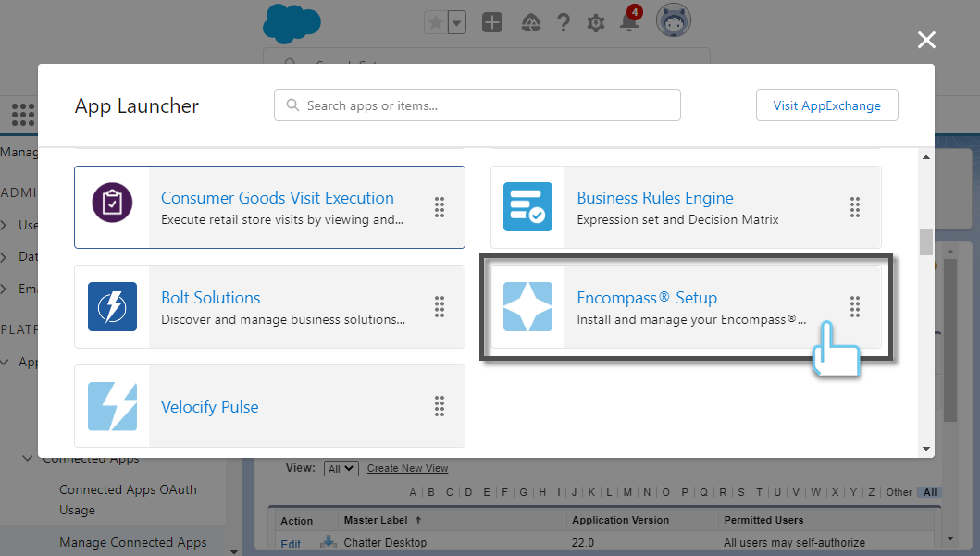The width and height of the screenshot is (980, 556).
Task: Click Edit for Chatter Desktop
Action: (x=291, y=543)
